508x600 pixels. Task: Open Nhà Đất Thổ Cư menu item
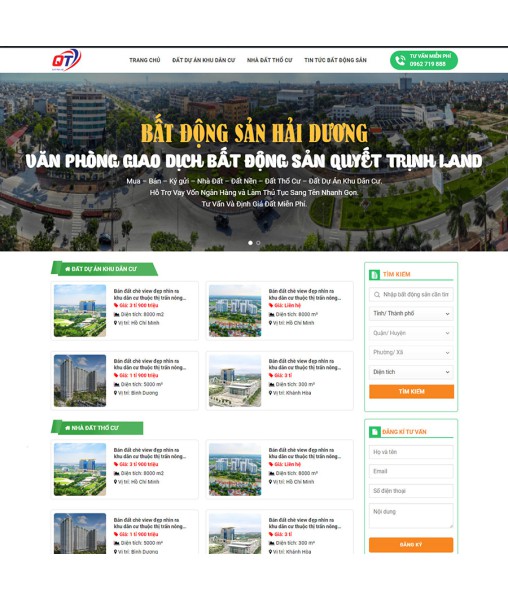pos(269,60)
